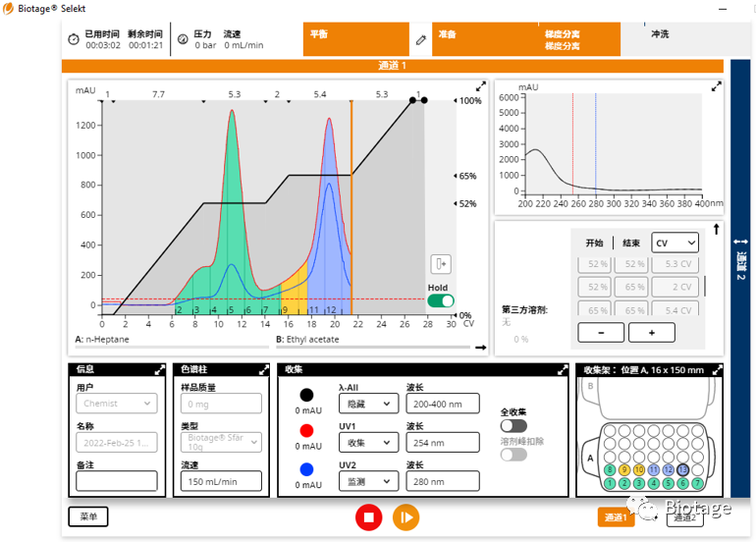Click the orange current-position marker line
Screen dimensions: 756x542
(351, 207)
